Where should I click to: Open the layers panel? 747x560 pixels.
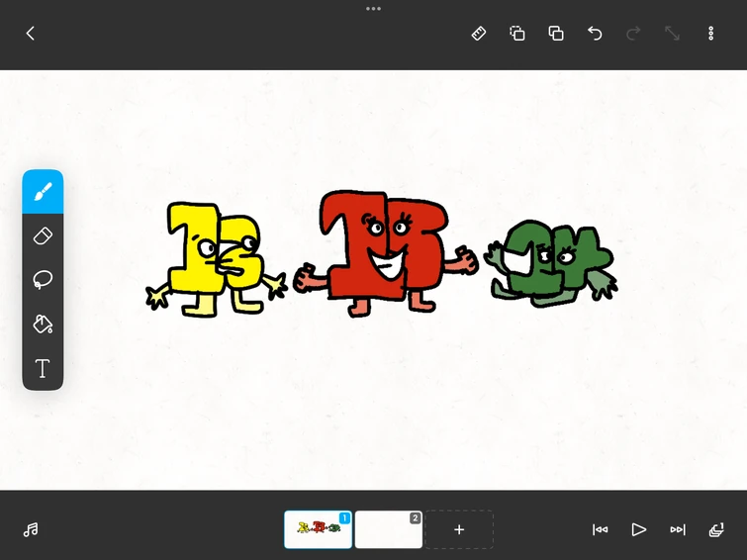716,529
